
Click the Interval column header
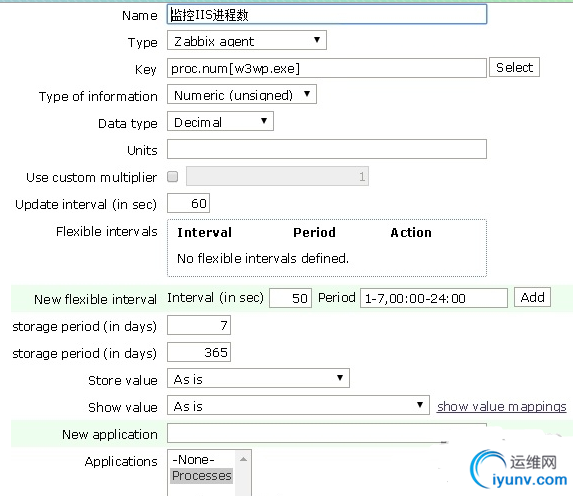pyautogui.click(x=204, y=232)
